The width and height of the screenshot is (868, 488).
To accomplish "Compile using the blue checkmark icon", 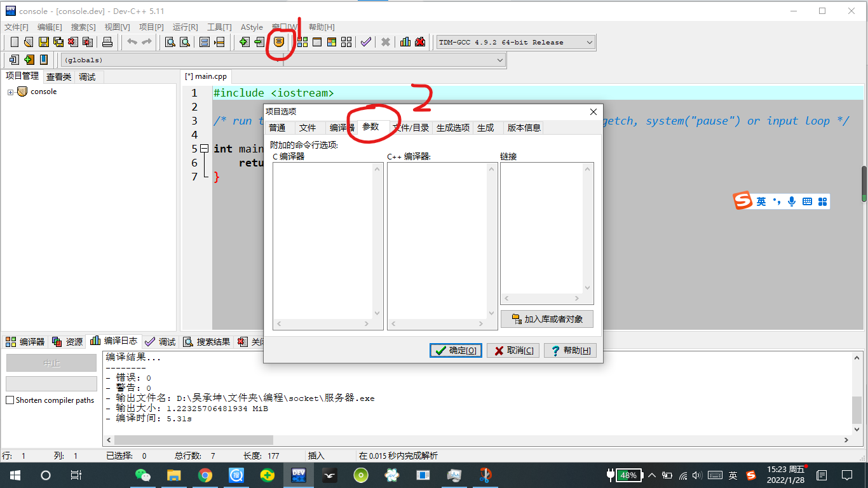I will pos(365,42).
